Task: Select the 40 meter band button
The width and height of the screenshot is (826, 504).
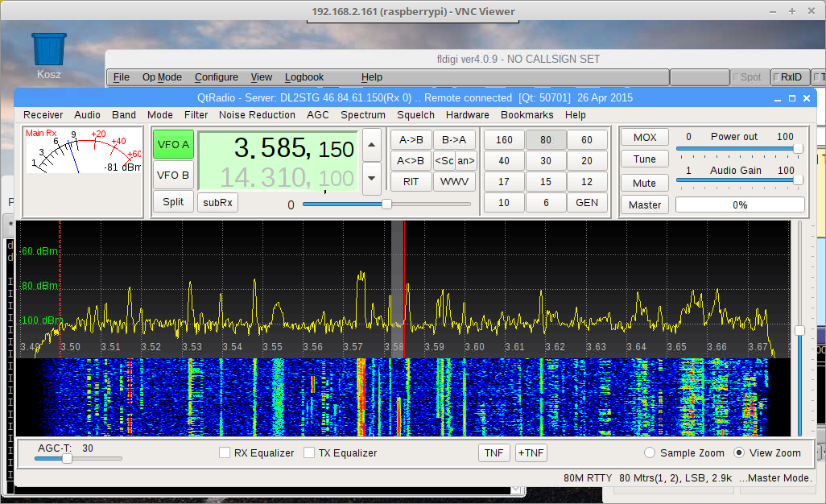Action: point(504,161)
